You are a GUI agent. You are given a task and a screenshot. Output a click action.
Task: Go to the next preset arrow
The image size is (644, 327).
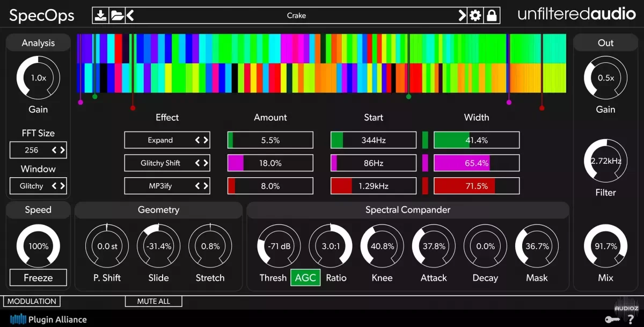[462, 16]
